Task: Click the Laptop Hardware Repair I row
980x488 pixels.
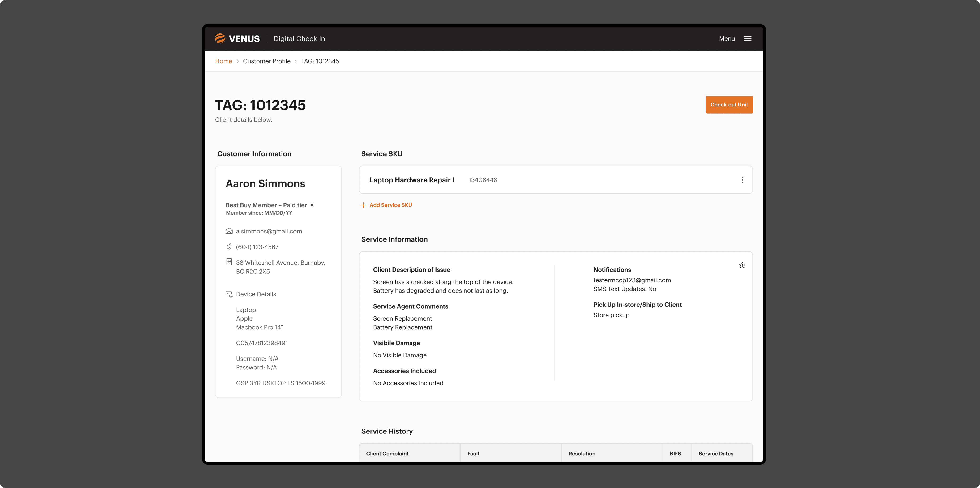Action: pos(533,180)
